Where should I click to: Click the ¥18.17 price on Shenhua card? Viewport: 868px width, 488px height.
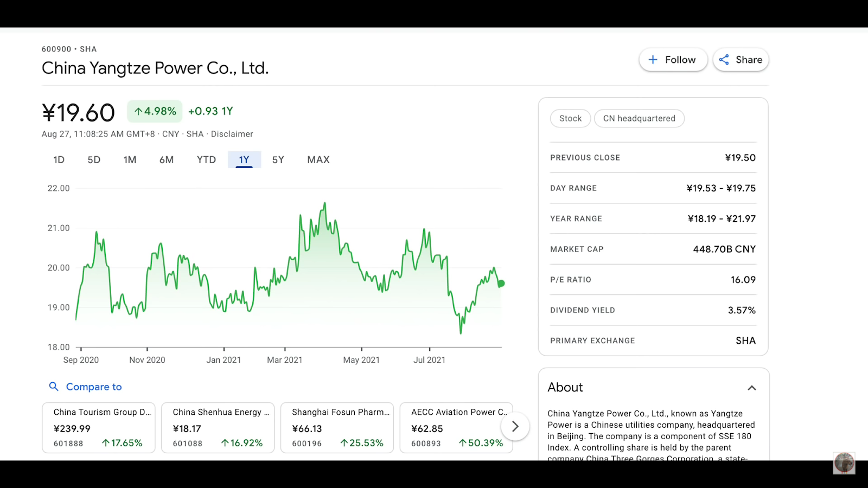pos(187,428)
